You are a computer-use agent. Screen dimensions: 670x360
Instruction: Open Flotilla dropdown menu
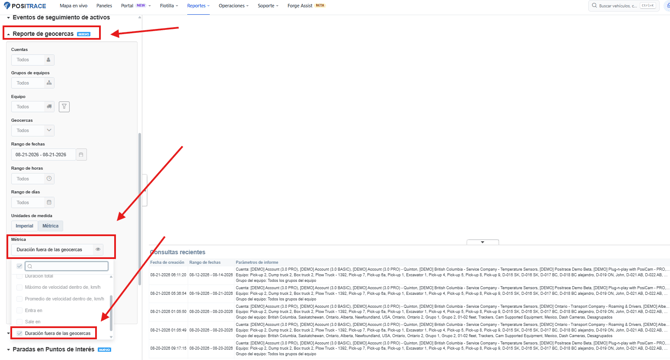(x=169, y=6)
